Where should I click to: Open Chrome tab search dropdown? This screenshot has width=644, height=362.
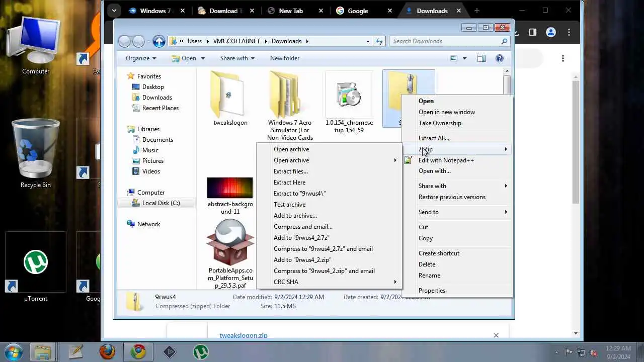[x=114, y=11]
